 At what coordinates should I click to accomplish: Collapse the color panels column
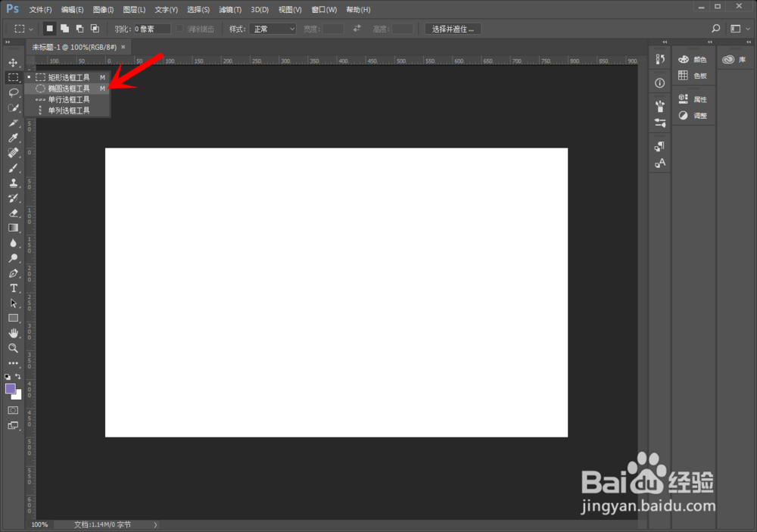tap(710, 42)
